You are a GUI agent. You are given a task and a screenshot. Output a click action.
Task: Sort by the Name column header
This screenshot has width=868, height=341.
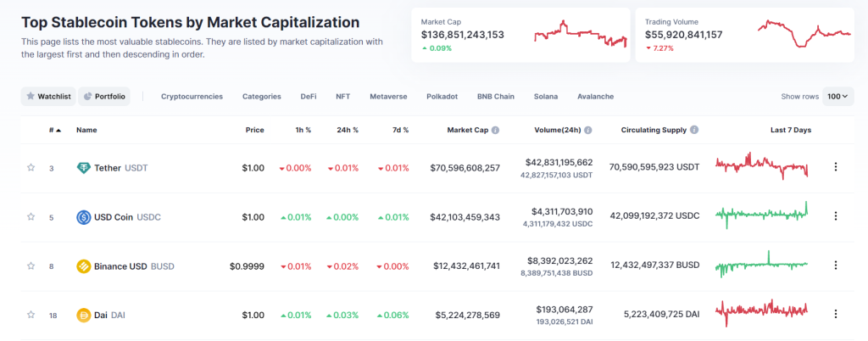86,130
